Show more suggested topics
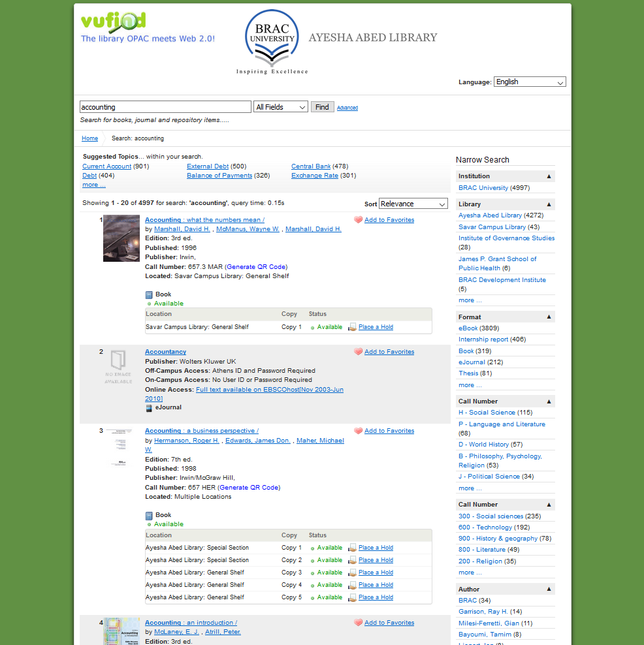The width and height of the screenshot is (644, 645). coord(94,185)
